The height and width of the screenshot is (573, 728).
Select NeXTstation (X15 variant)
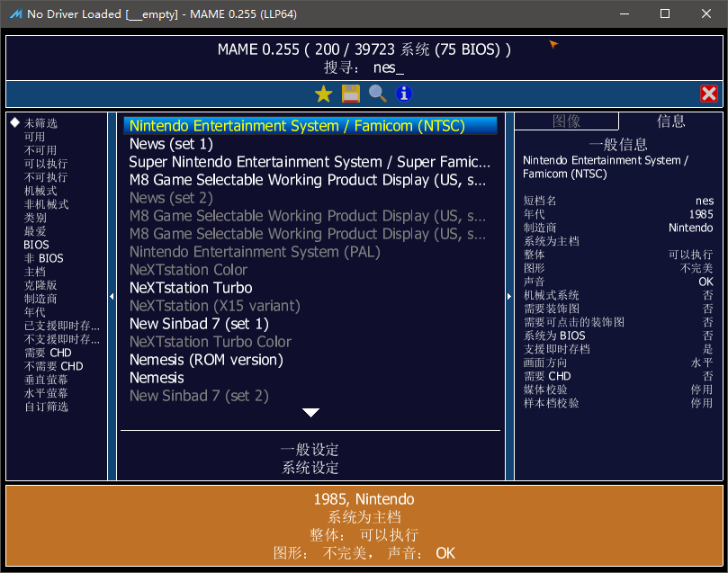coord(310,306)
